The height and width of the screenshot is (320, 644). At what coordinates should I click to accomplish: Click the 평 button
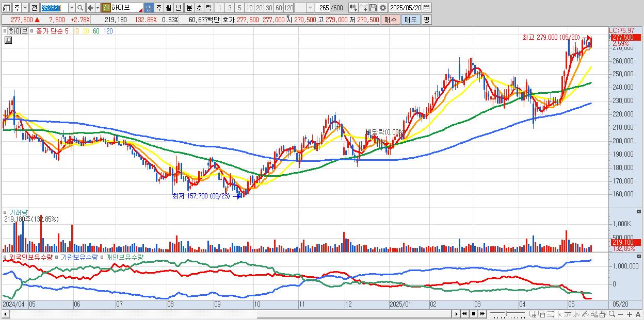[426, 20]
